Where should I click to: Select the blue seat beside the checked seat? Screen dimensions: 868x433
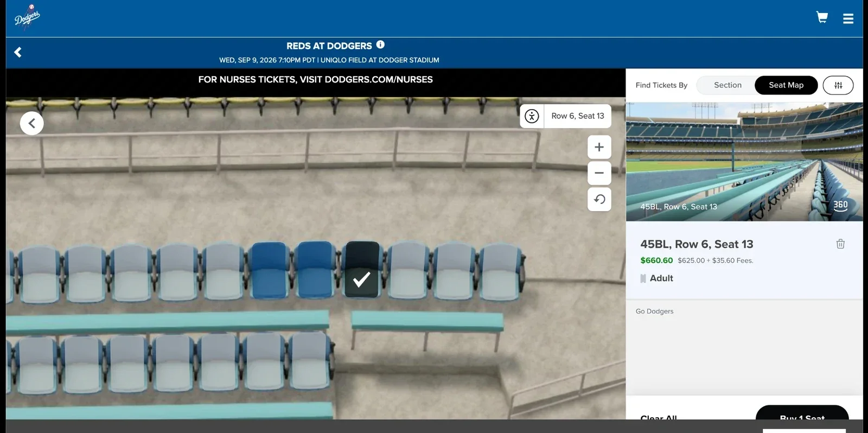[315, 269]
